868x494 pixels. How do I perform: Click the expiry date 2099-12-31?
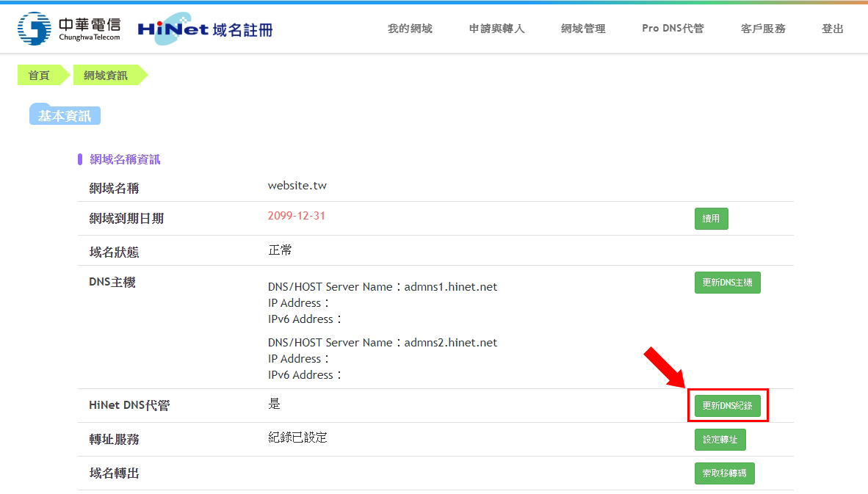tap(297, 216)
